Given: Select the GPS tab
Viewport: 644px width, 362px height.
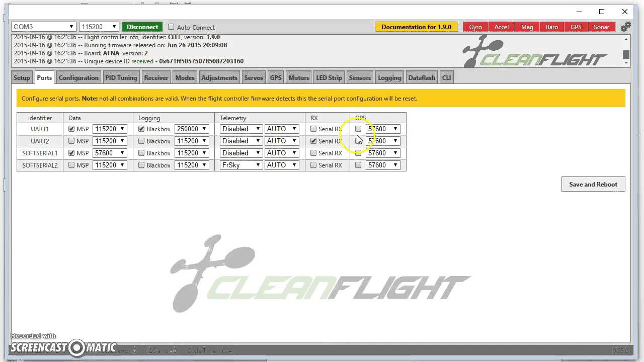Looking at the screenshot, I should [x=276, y=78].
